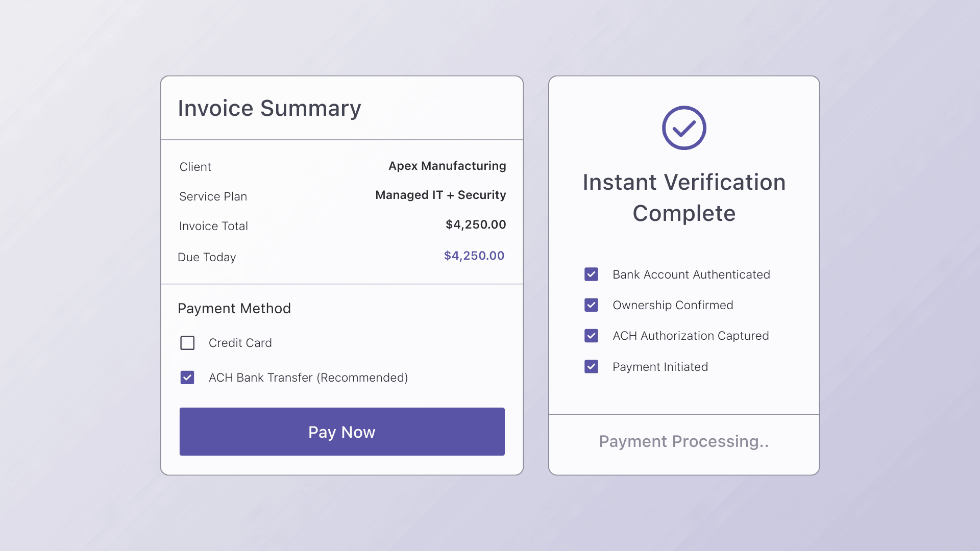Toggle ACH Authorization Captured checkbox

(x=591, y=336)
